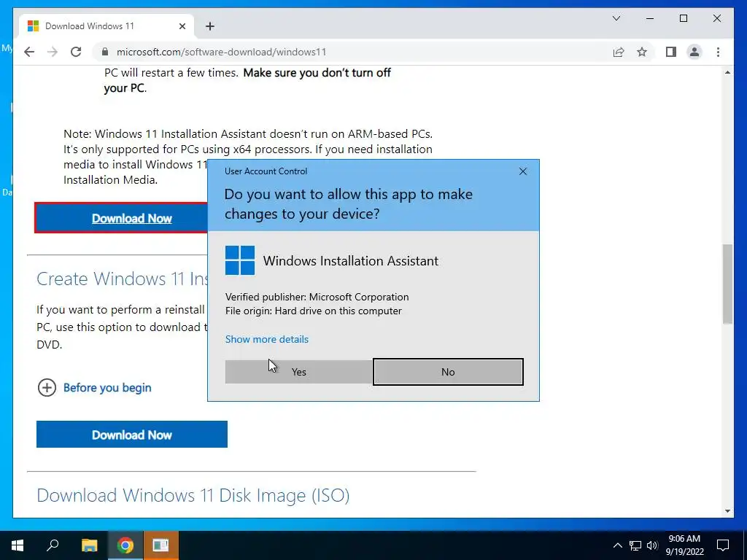Maximize the Chrome window
The width and height of the screenshot is (747, 560).
click(x=683, y=18)
